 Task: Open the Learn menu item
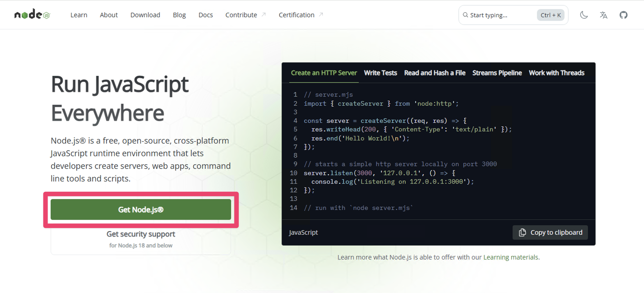click(x=79, y=15)
